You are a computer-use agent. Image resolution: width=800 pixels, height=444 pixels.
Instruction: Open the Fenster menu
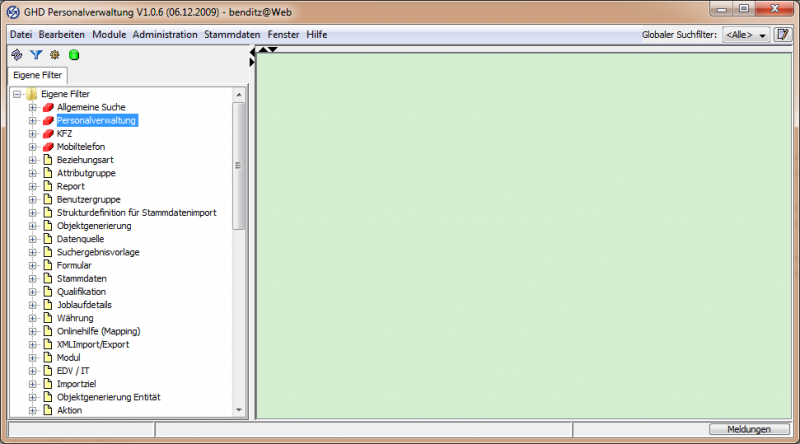(284, 35)
